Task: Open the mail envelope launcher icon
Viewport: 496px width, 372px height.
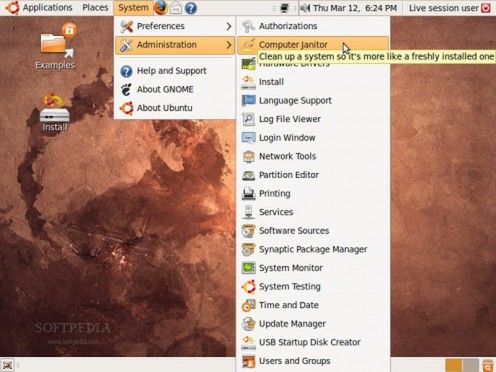Action: pos(176,8)
